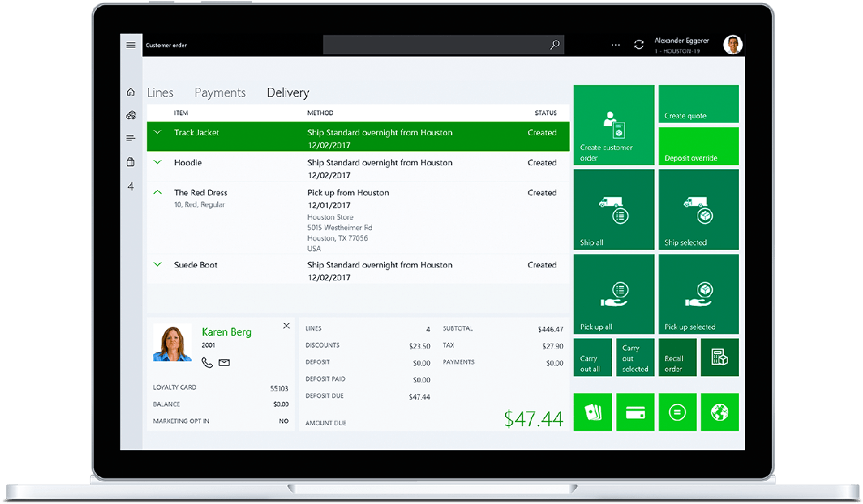
Task: Click inside the search field
Action: pos(443,44)
